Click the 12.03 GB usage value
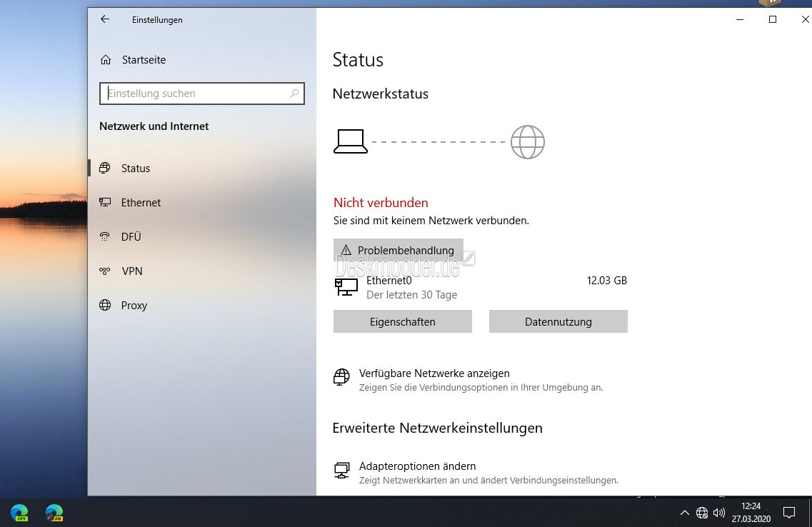 click(607, 281)
